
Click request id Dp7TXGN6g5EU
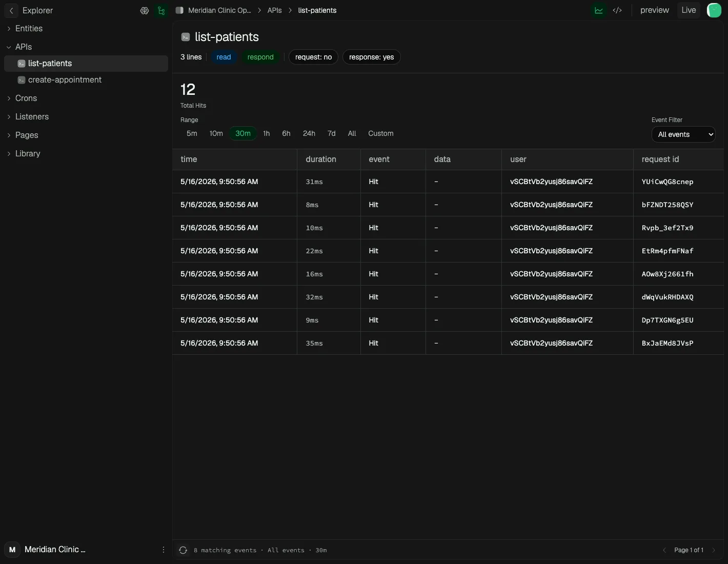tap(668, 320)
